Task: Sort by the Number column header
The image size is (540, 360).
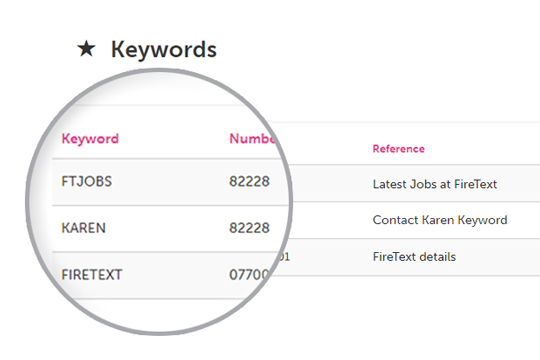Action: click(x=252, y=138)
